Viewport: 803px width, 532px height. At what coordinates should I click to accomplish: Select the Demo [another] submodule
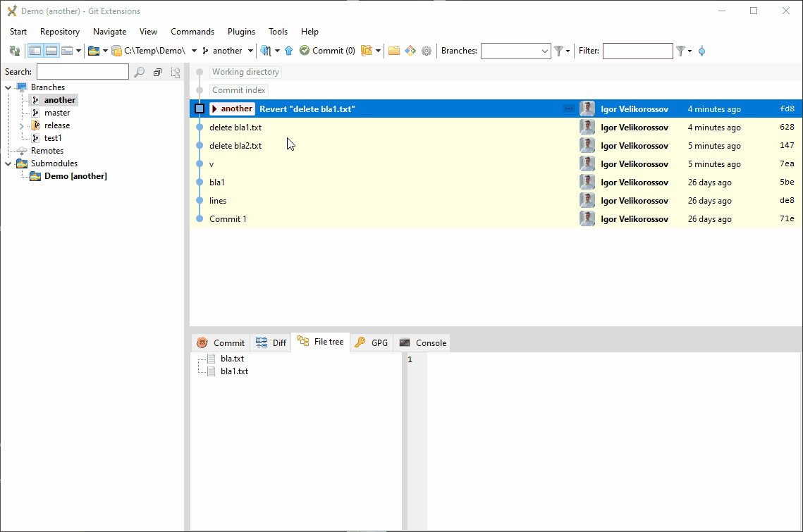point(75,176)
